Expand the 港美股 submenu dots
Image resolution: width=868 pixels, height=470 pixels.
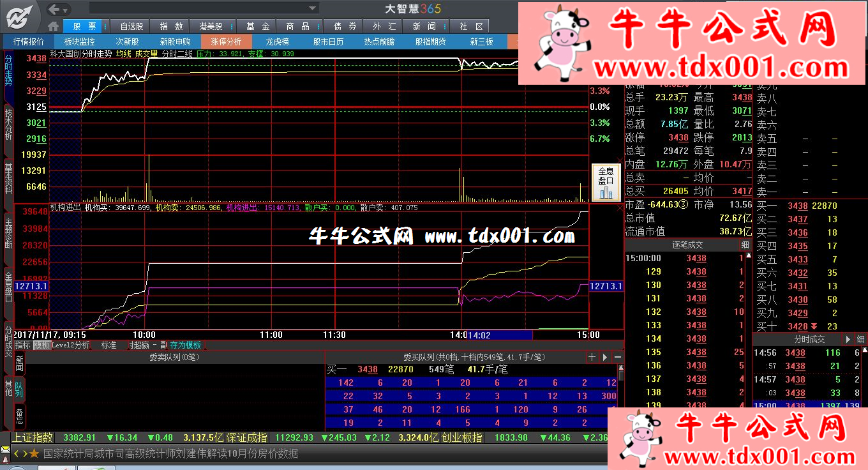(x=232, y=26)
